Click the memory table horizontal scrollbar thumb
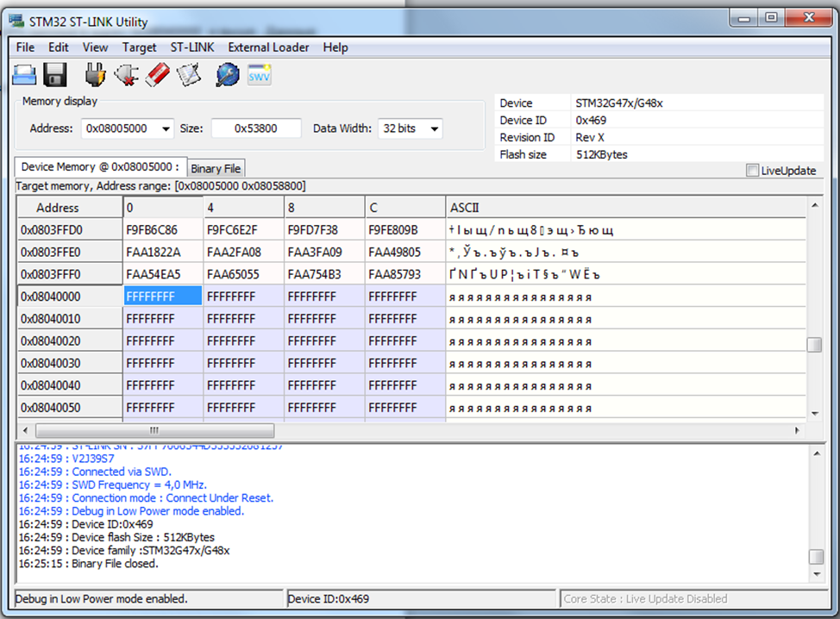This screenshot has height=619, width=840. 155,430
